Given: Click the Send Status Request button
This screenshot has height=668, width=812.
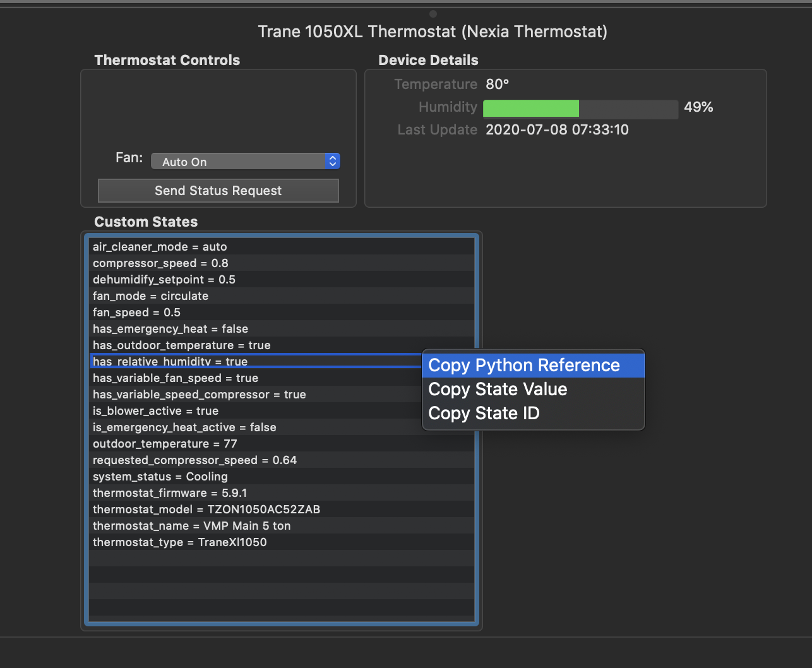Looking at the screenshot, I should [x=218, y=191].
